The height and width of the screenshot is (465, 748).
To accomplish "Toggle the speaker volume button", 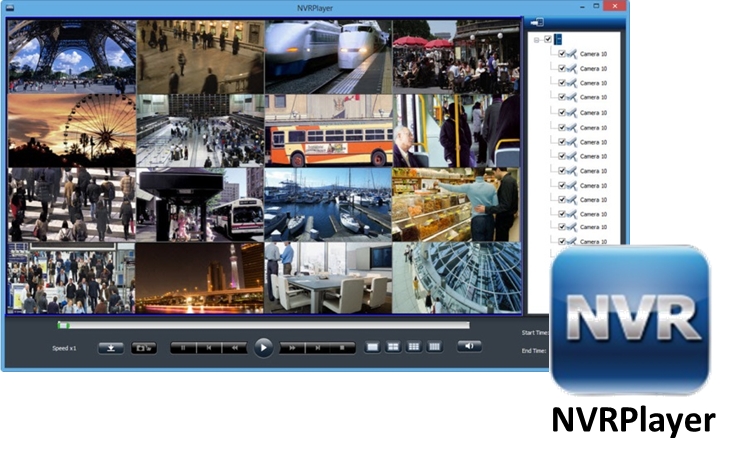I will 469,346.
